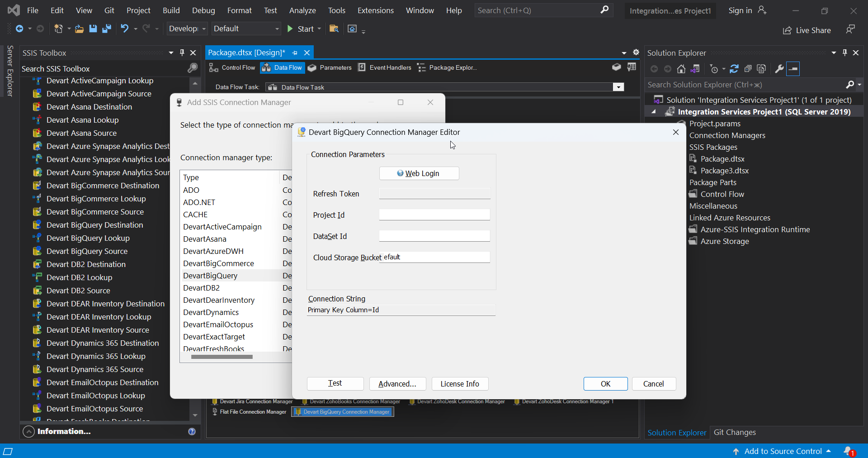Click inside the Project Id field
The height and width of the screenshot is (458, 868).
click(434, 215)
